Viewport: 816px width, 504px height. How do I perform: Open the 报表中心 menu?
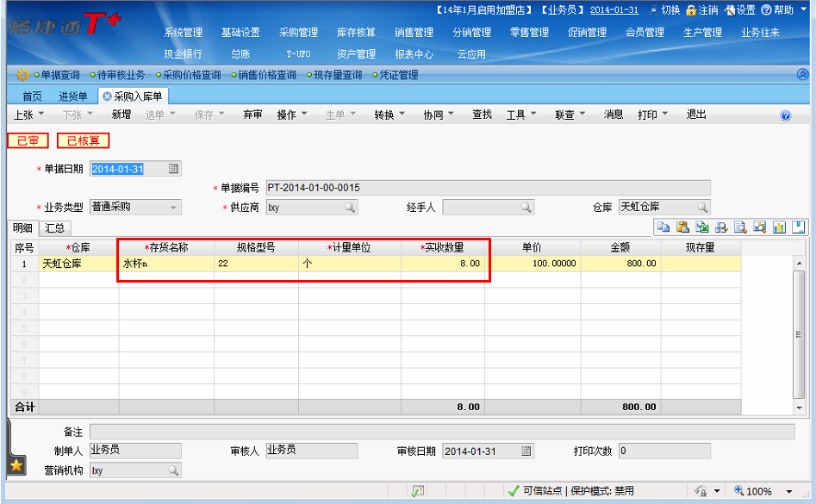(x=414, y=54)
